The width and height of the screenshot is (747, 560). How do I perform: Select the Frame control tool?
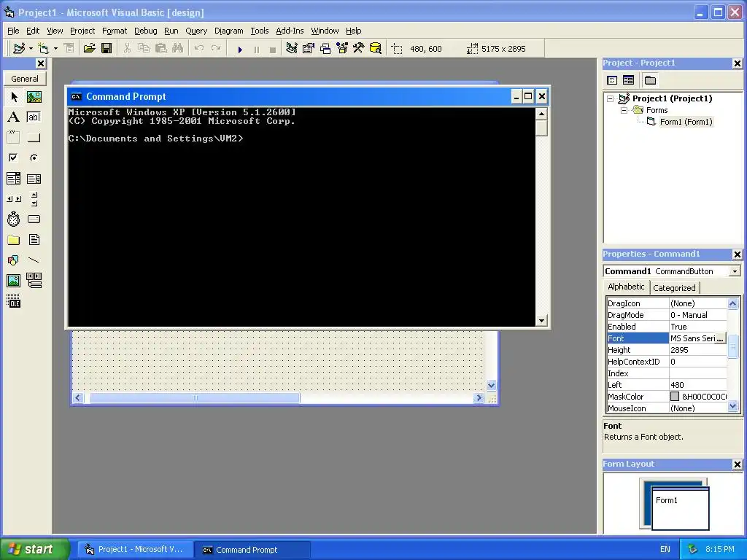point(13,138)
